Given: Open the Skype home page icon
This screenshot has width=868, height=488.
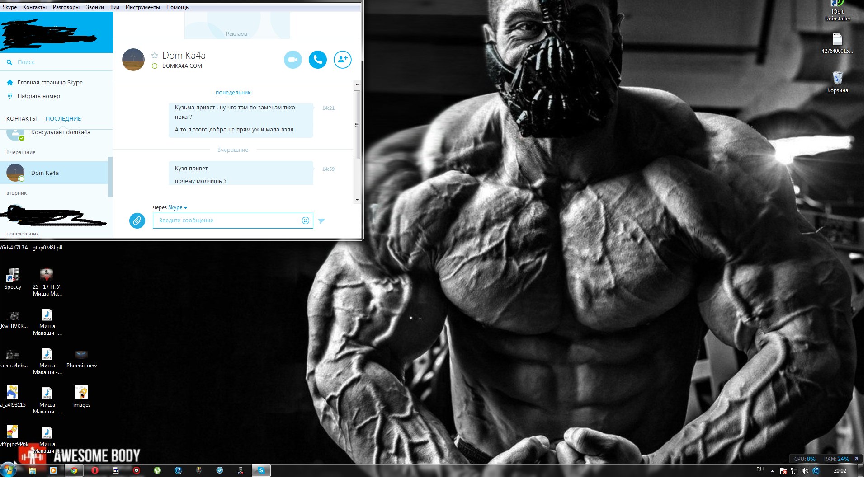Looking at the screenshot, I should (x=10, y=83).
